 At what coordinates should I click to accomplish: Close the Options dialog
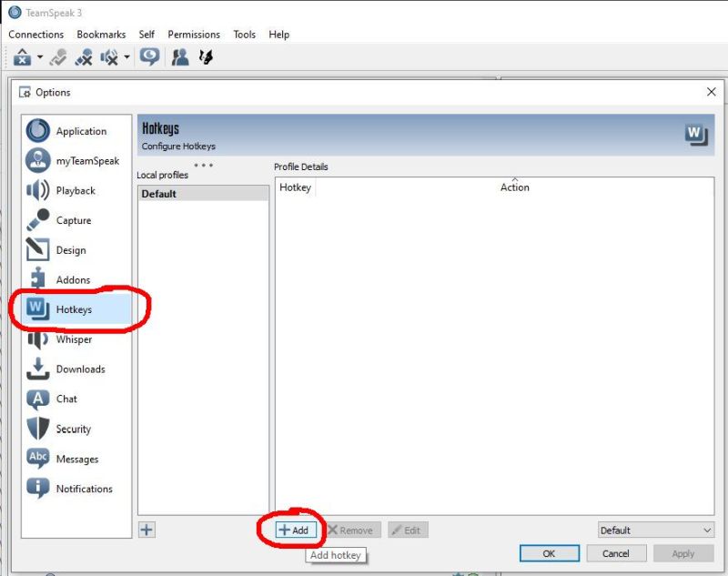tap(711, 92)
